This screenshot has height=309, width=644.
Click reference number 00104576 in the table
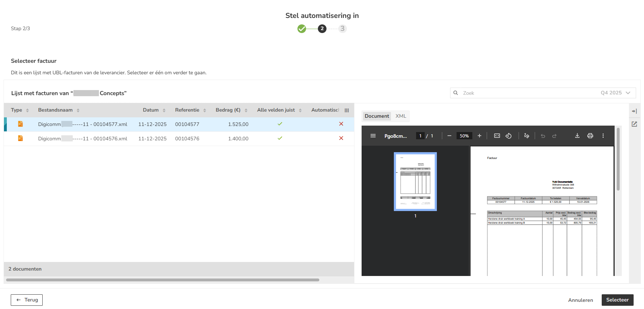point(187,139)
